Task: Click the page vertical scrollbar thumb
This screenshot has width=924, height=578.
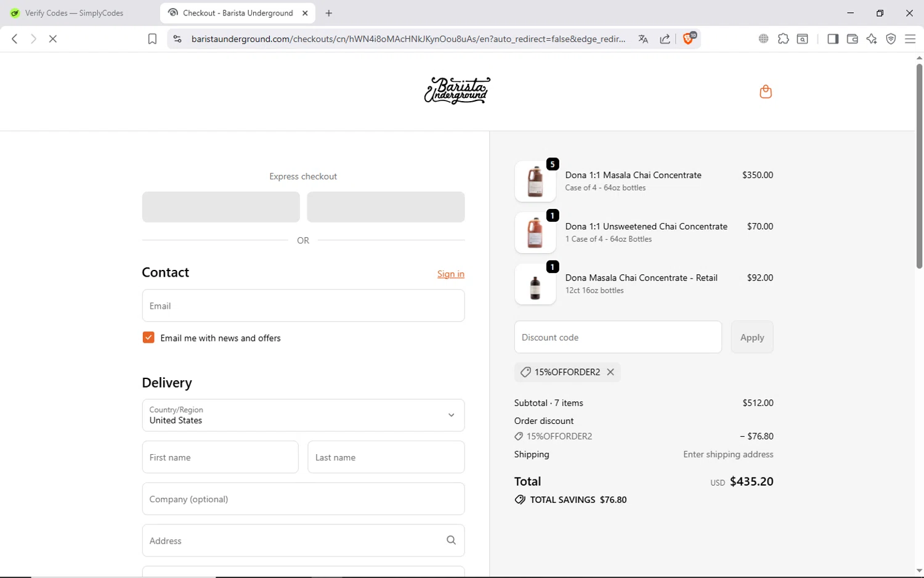Action: [919, 166]
